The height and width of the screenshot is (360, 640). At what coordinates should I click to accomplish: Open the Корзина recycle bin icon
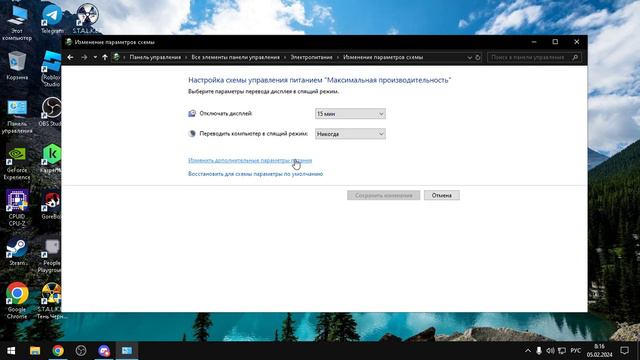click(x=17, y=65)
